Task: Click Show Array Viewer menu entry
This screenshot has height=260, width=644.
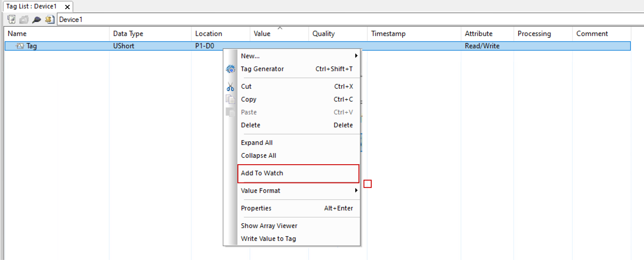Action: pyautogui.click(x=269, y=226)
